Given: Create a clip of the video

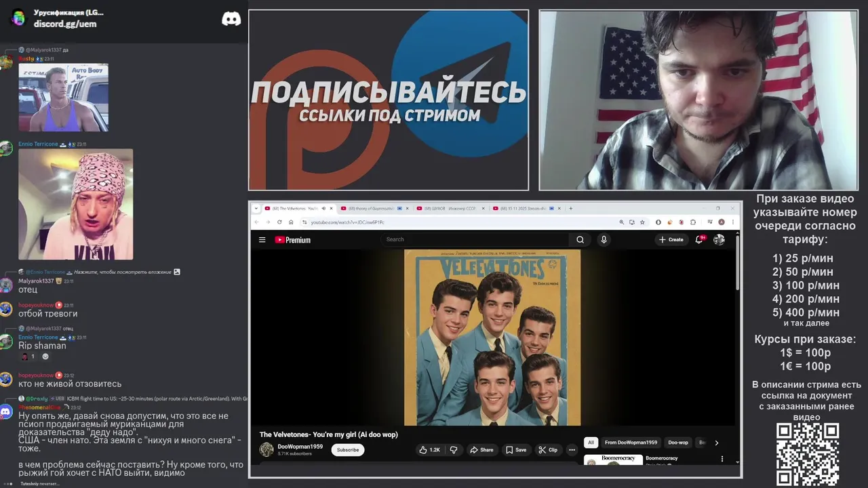Looking at the screenshot, I should (548, 449).
